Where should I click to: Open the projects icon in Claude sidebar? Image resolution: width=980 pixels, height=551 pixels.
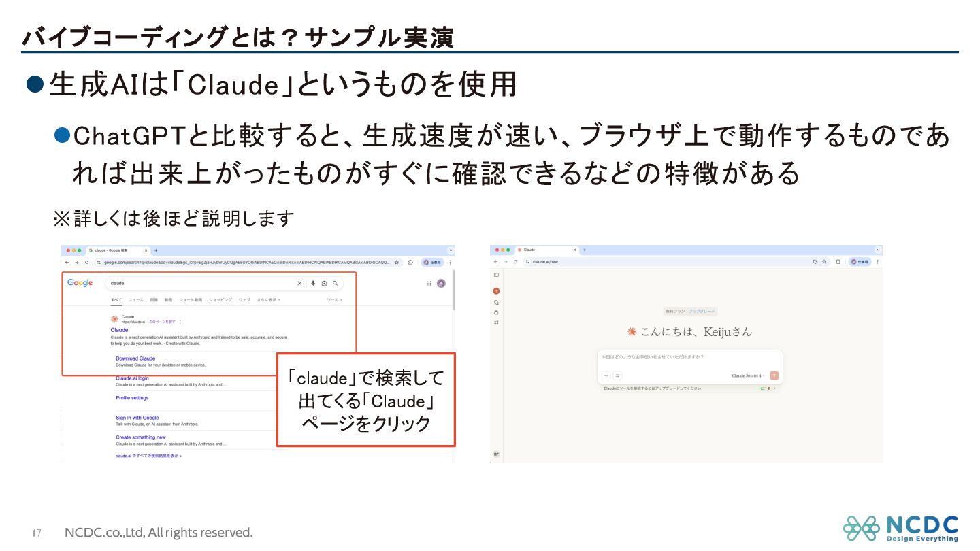[x=496, y=312]
